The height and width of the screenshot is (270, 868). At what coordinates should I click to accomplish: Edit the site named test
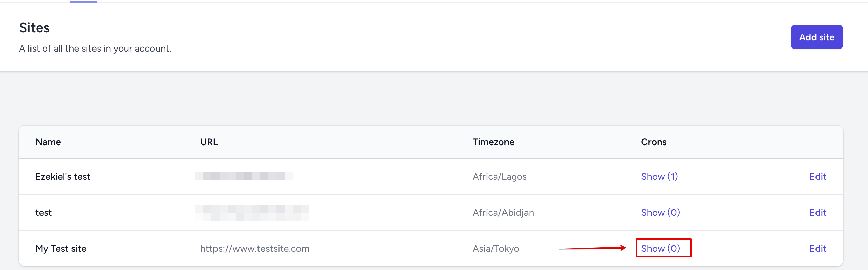(x=818, y=212)
